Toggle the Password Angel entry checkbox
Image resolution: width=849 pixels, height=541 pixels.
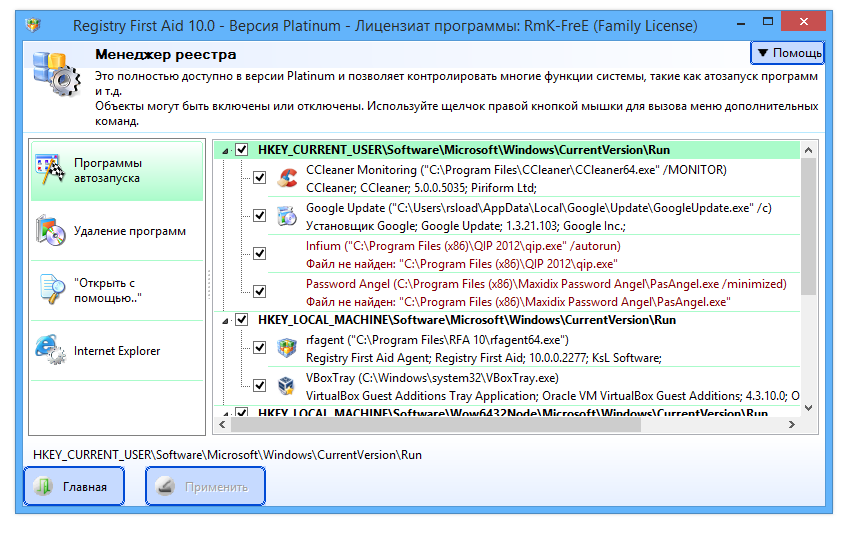click(x=260, y=291)
